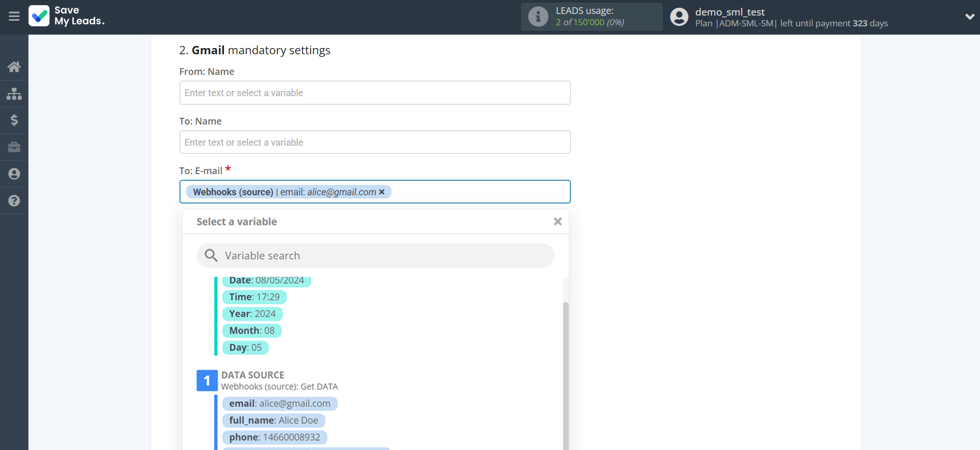The height and width of the screenshot is (450, 980).
Task: Select the Year: 2024 variable
Action: point(252,314)
